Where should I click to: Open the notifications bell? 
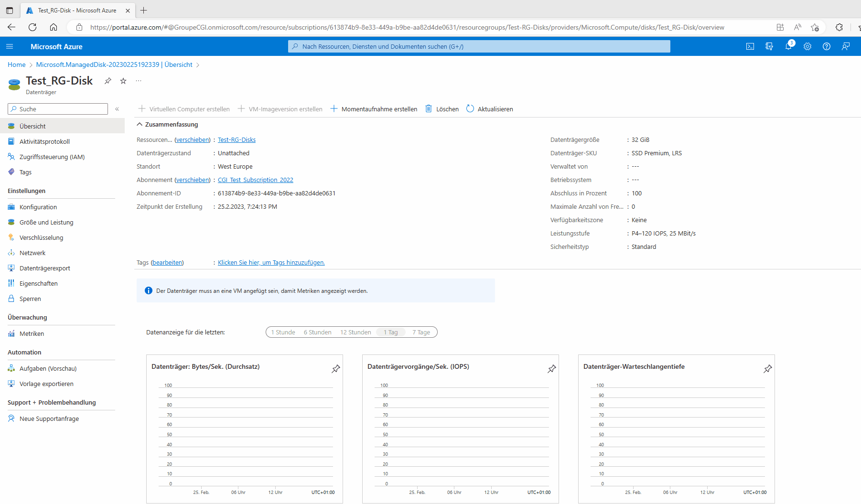click(x=788, y=46)
